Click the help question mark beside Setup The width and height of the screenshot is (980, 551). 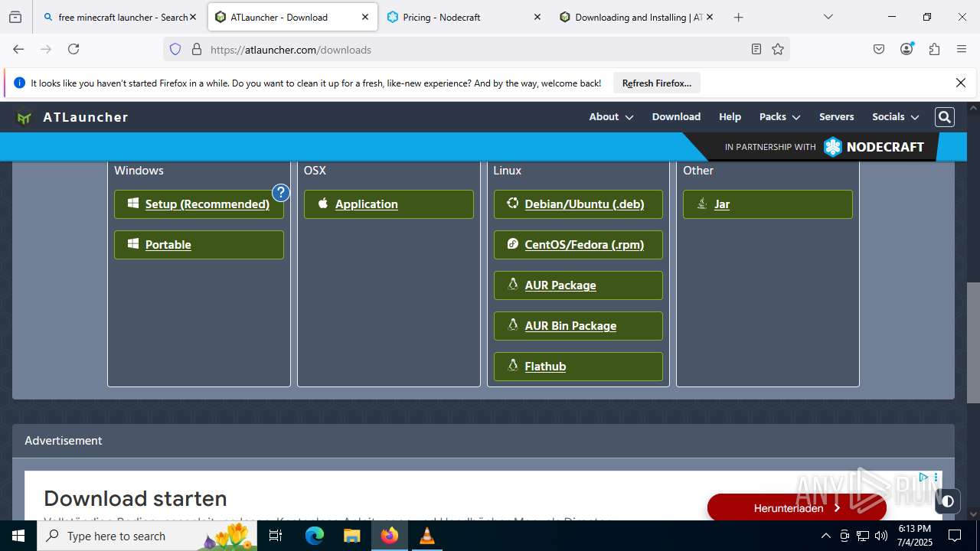point(281,192)
